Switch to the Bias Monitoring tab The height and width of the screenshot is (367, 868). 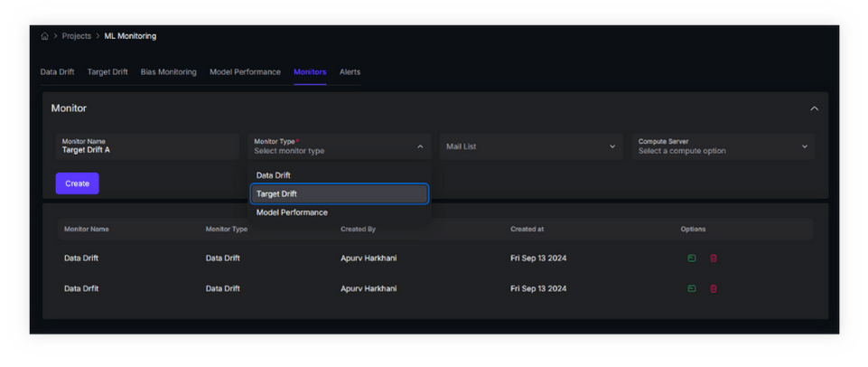pyautogui.click(x=168, y=72)
